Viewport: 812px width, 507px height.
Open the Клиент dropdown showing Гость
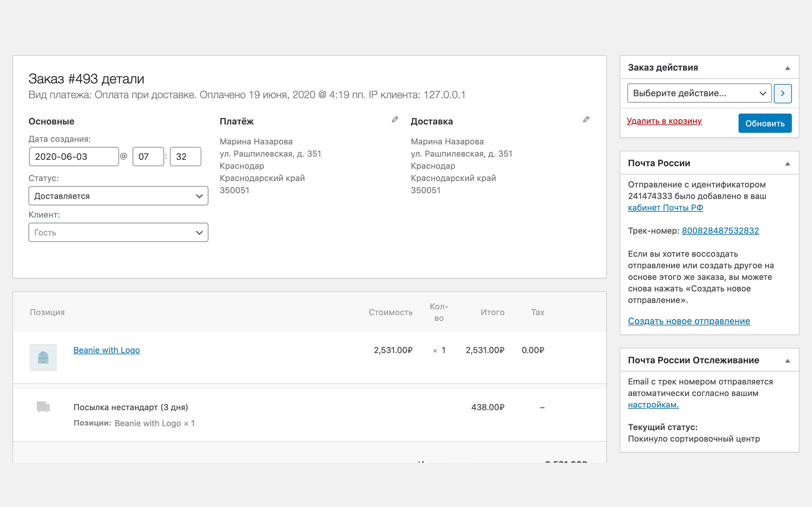[x=118, y=232]
